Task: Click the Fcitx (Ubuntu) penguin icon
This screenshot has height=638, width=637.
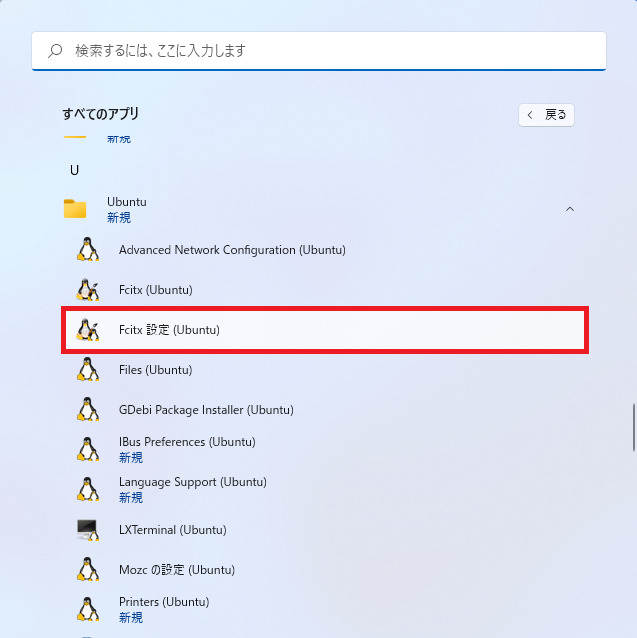Action: point(88,290)
